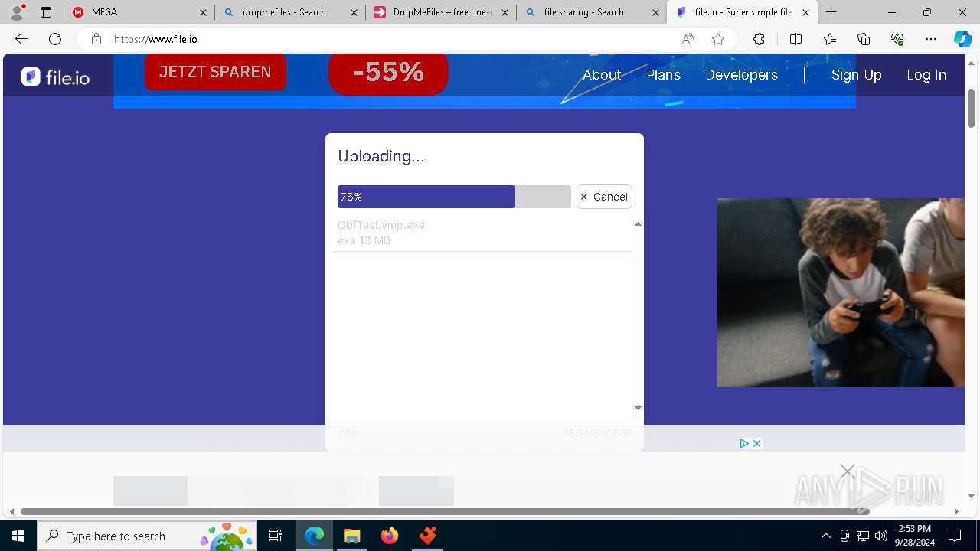Viewport: 980px width, 551px height.
Task: Open the Favorites list icon
Action: pyautogui.click(x=830, y=39)
